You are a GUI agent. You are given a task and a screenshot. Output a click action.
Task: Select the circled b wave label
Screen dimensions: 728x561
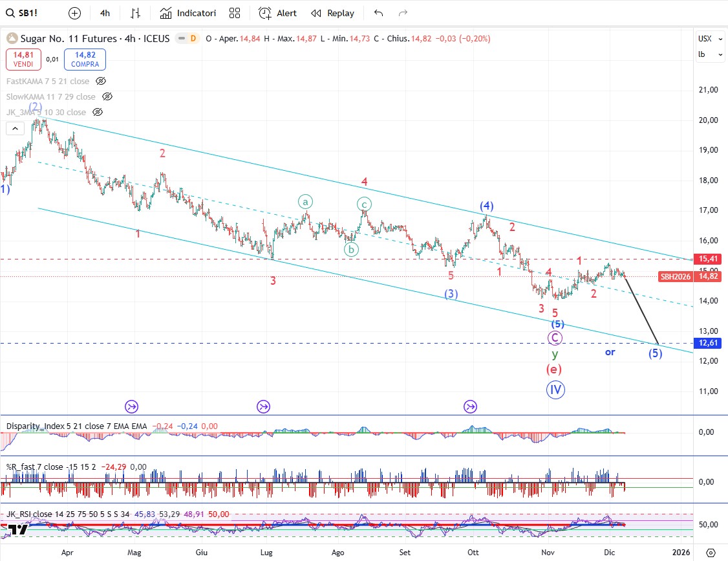[x=352, y=250]
